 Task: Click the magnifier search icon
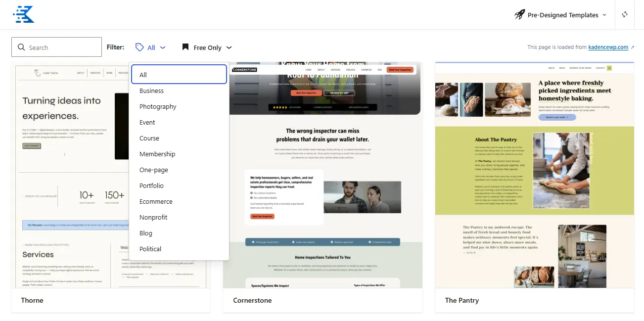tap(21, 47)
